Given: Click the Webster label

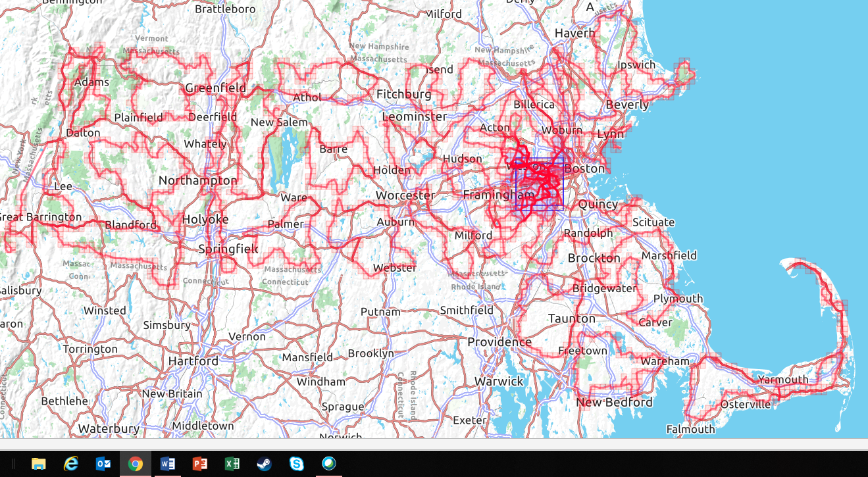Looking at the screenshot, I should (395, 268).
